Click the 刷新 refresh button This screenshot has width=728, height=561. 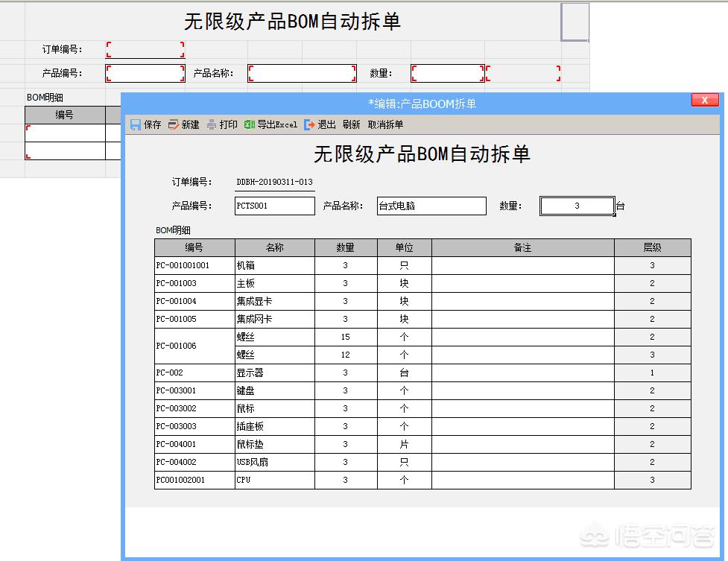pyautogui.click(x=350, y=124)
